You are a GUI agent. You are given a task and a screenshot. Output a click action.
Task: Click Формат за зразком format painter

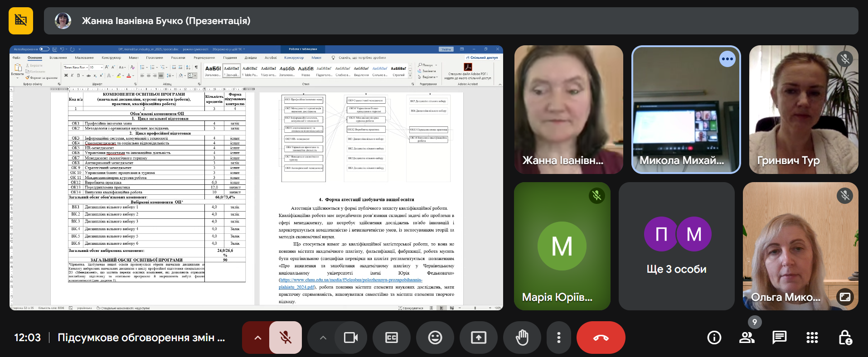pos(42,78)
